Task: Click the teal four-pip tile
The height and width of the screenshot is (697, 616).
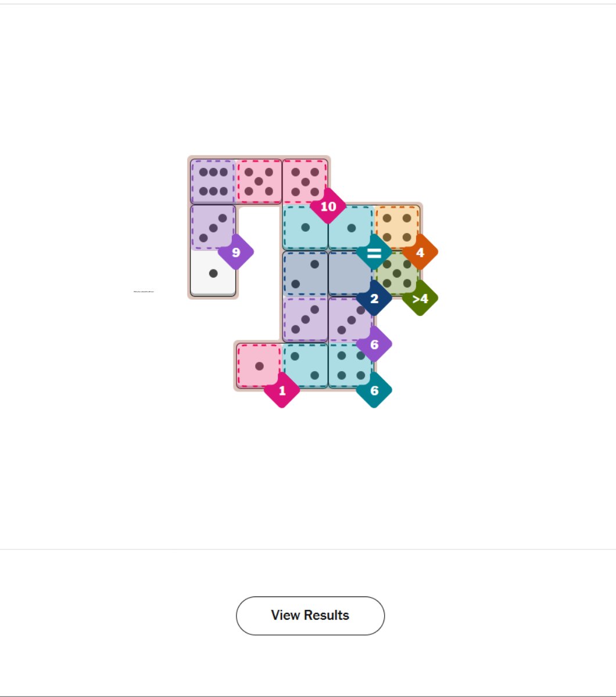Action: [350, 366]
